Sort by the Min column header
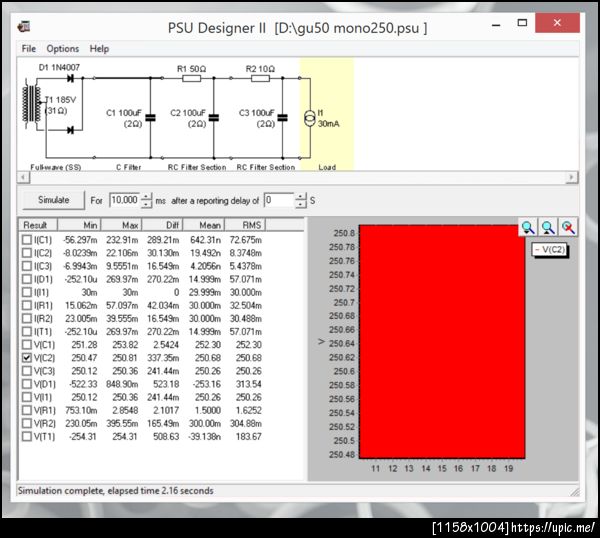This screenshot has width=600, height=538. click(79, 225)
